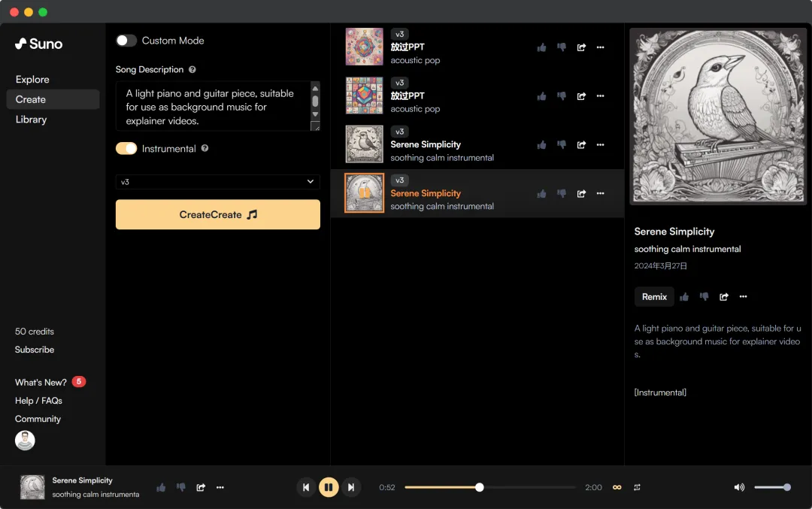This screenshot has height=509, width=812.
Task: Open more options menu beside Remix button
Action: click(743, 297)
